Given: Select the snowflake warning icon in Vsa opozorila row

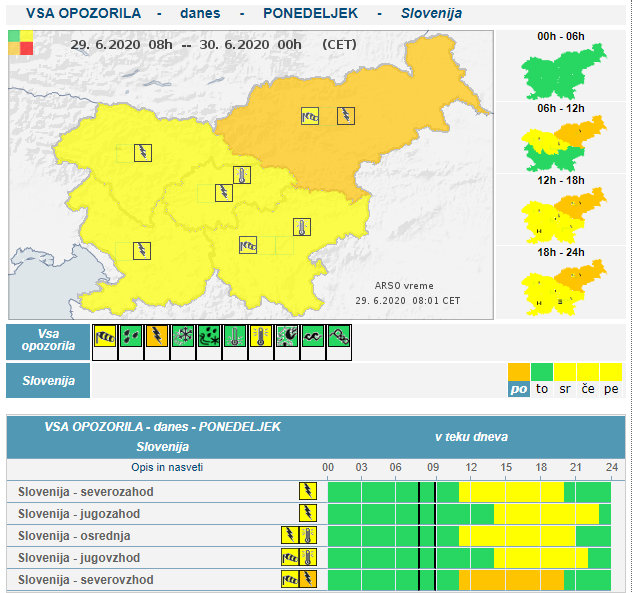Looking at the screenshot, I should coord(182,337).
